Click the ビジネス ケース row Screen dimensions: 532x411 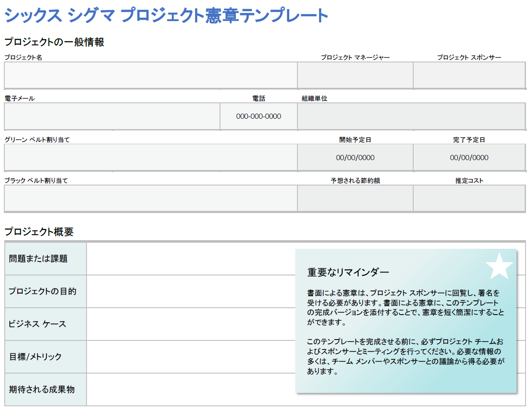[x=45, y=324]
